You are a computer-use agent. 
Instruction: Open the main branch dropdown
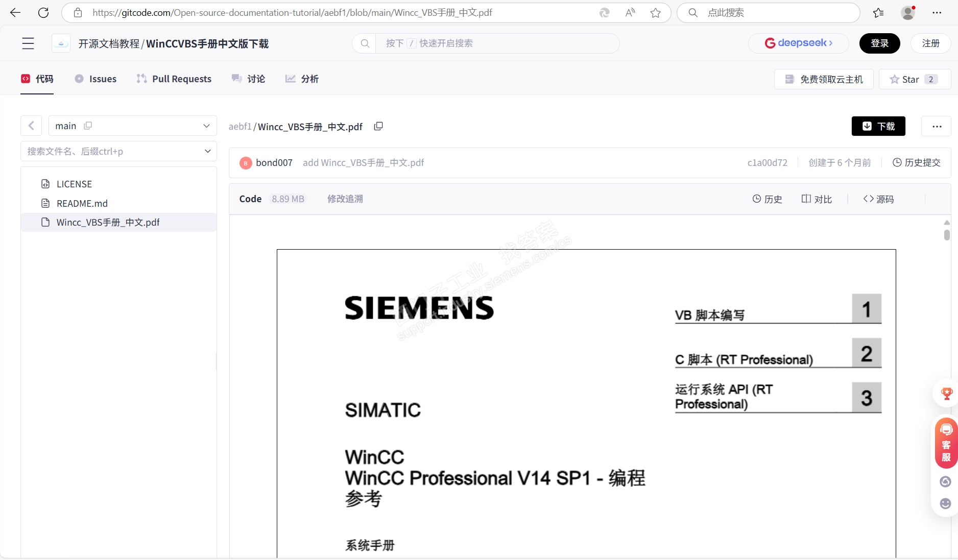tap(133, 126)
